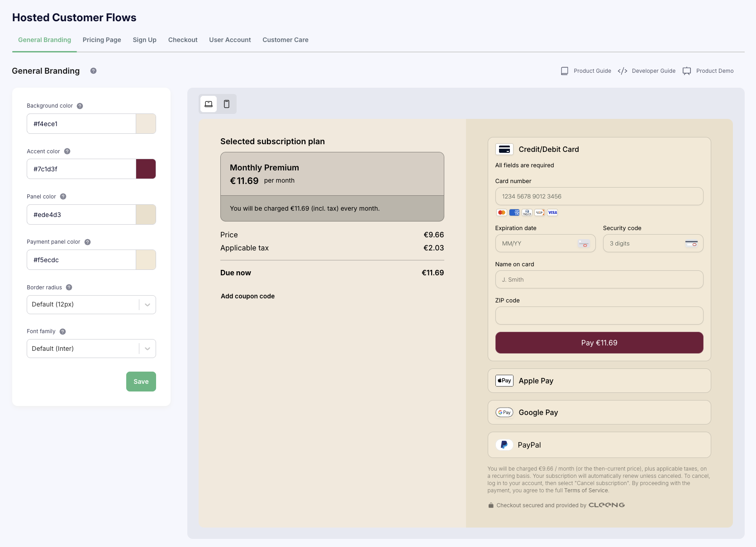Screen dimensions: 756x547
Task: Show Payment panel color help icon
Action: click(x=88, y=242)
